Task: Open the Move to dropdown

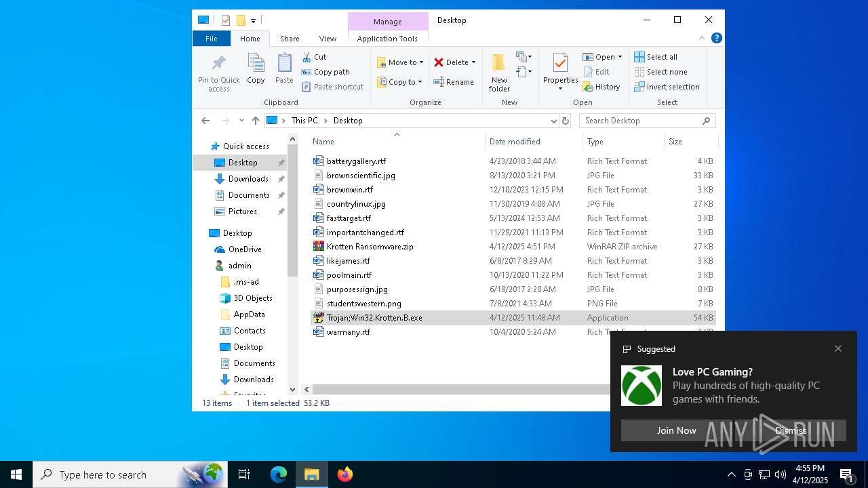Action: click(x=400, y=62)
